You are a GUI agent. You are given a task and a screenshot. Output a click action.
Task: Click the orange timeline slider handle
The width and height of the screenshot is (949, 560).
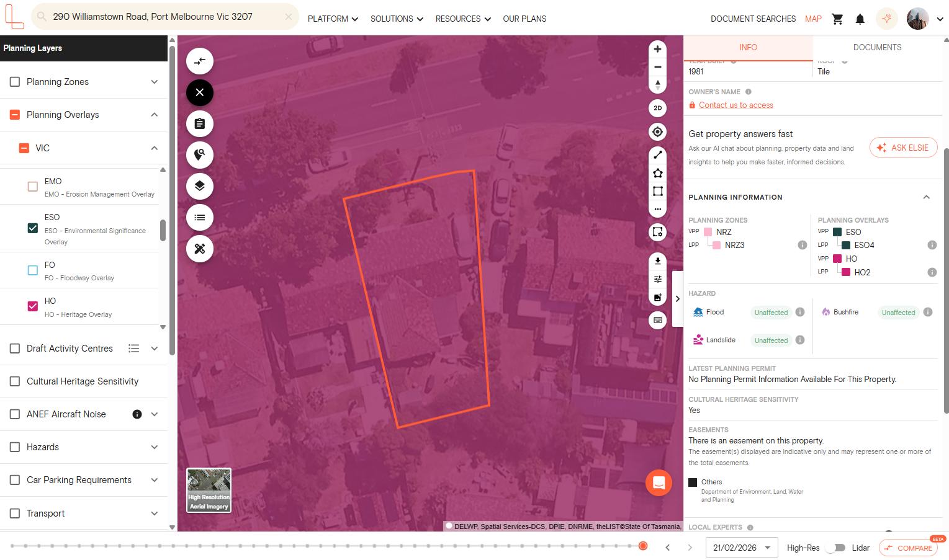[x=643, y=546]
